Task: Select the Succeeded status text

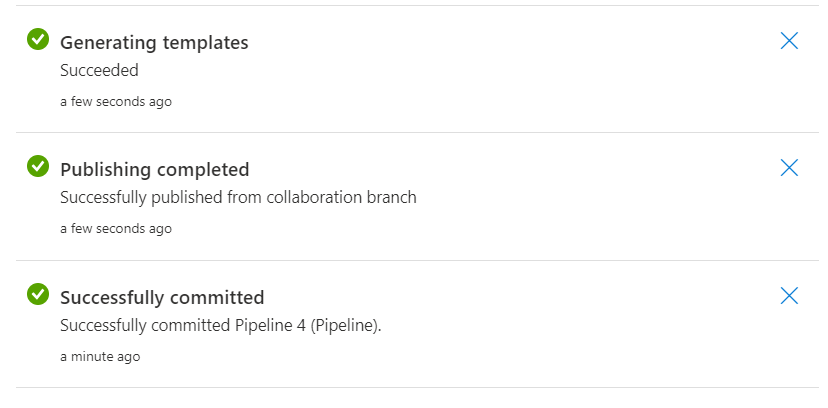Action: tap(99, 70)
